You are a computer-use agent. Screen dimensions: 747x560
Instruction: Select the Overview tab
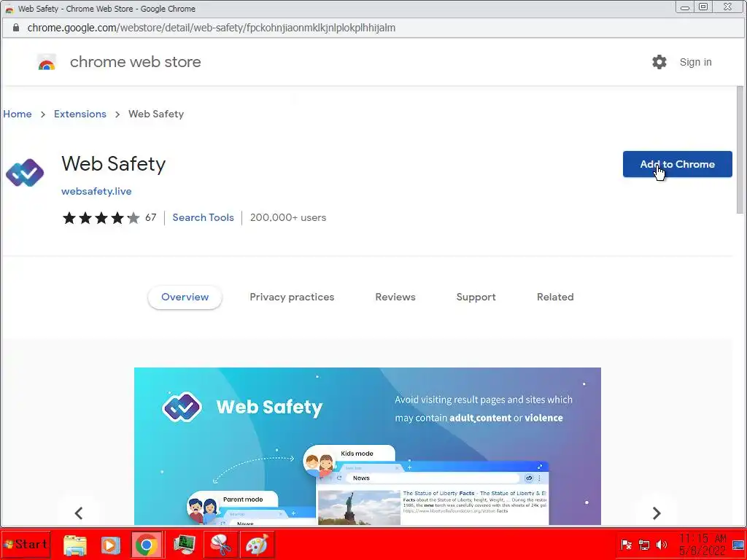point(185,297)
